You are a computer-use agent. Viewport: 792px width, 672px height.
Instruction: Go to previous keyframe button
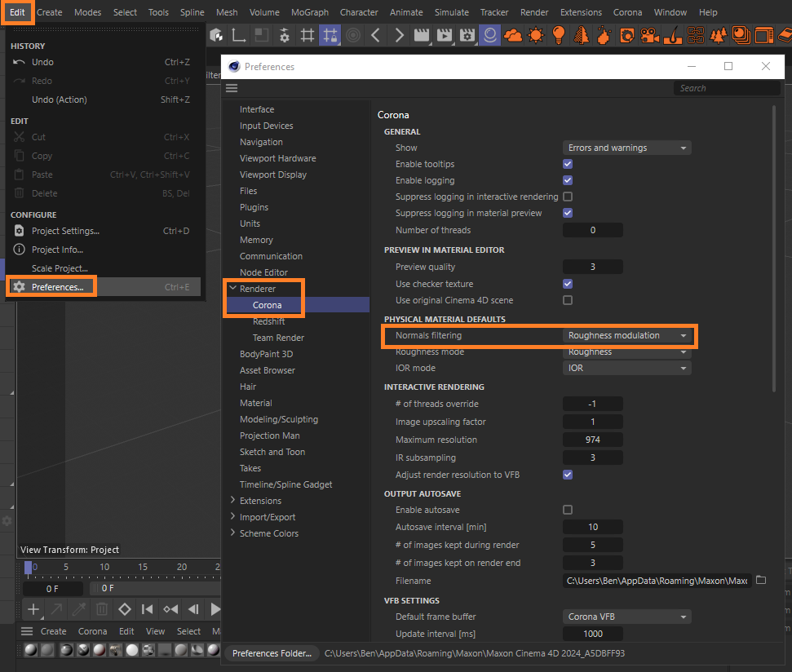pyautogui.click(x=170, y=609)
